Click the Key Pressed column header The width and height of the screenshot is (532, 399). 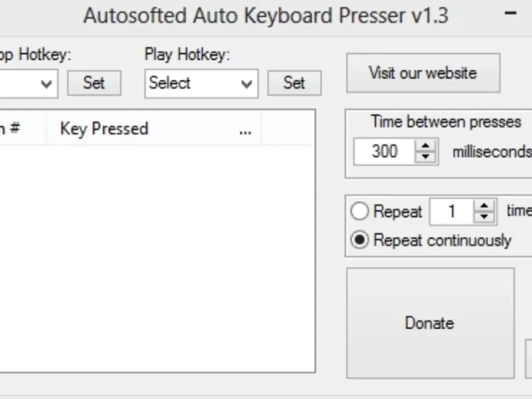[x=104, y=128]
